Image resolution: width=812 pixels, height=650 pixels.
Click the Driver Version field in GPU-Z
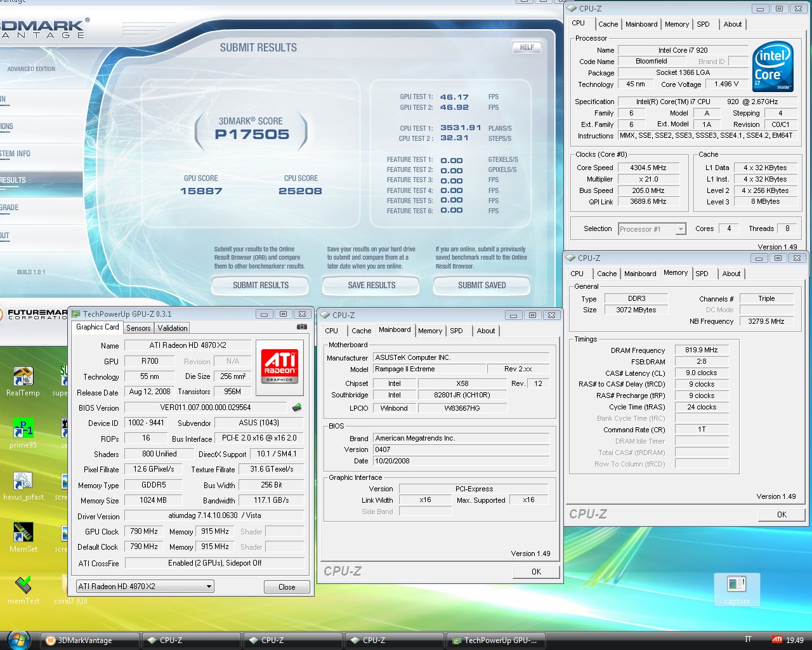pos(214,516)
